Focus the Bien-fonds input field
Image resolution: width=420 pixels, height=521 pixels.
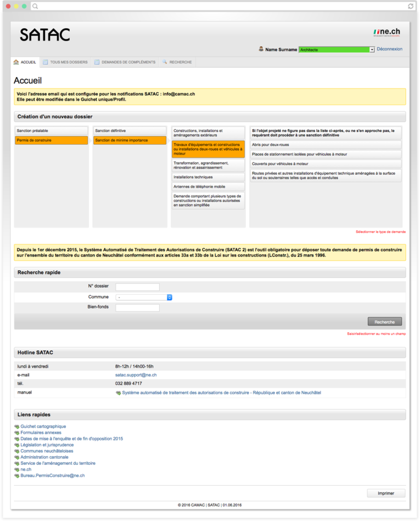pyautogui.click(x=138, y=308)
